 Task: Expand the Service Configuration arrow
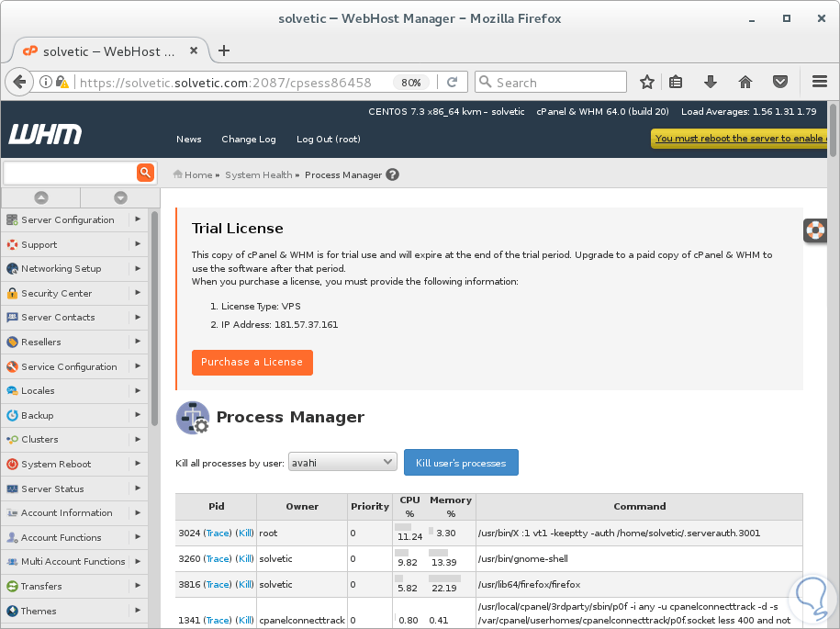(x=139, y=366)
